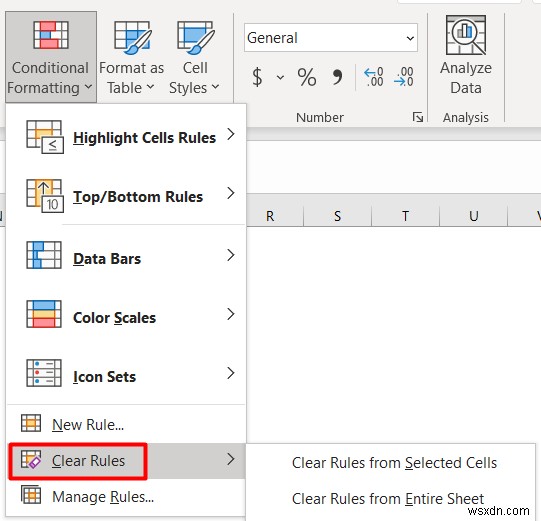Click the Format as Table icon
541x521 pixels.
[132, 38]
